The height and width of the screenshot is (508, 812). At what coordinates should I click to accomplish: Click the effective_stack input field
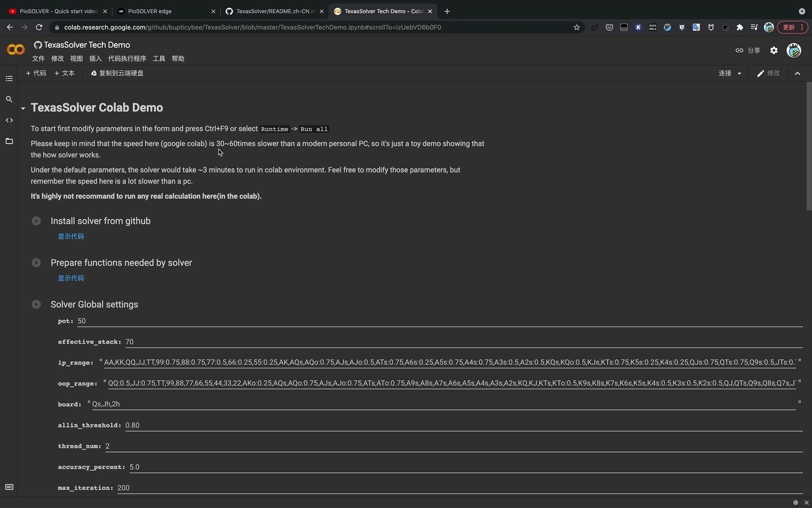click(464, 342)
